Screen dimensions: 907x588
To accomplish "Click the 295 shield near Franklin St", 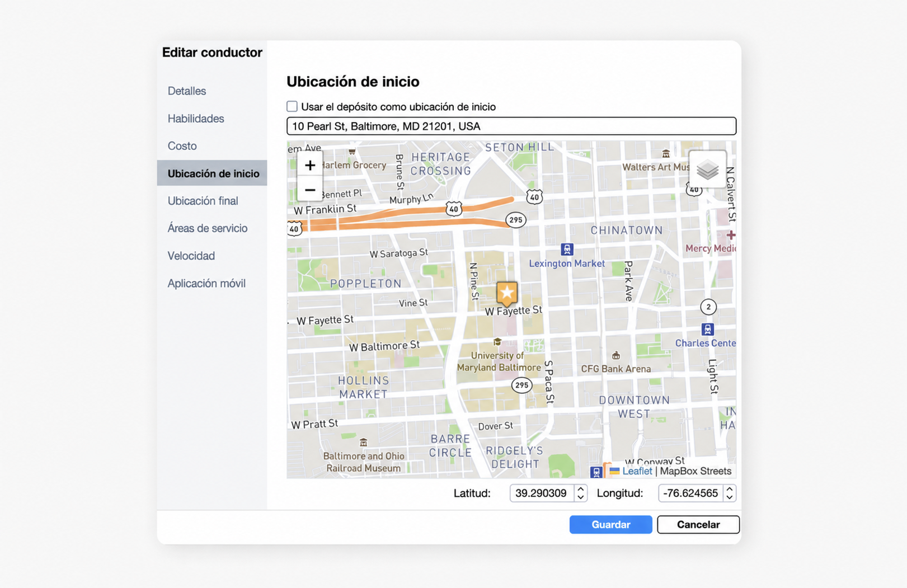I will point(515,220).
